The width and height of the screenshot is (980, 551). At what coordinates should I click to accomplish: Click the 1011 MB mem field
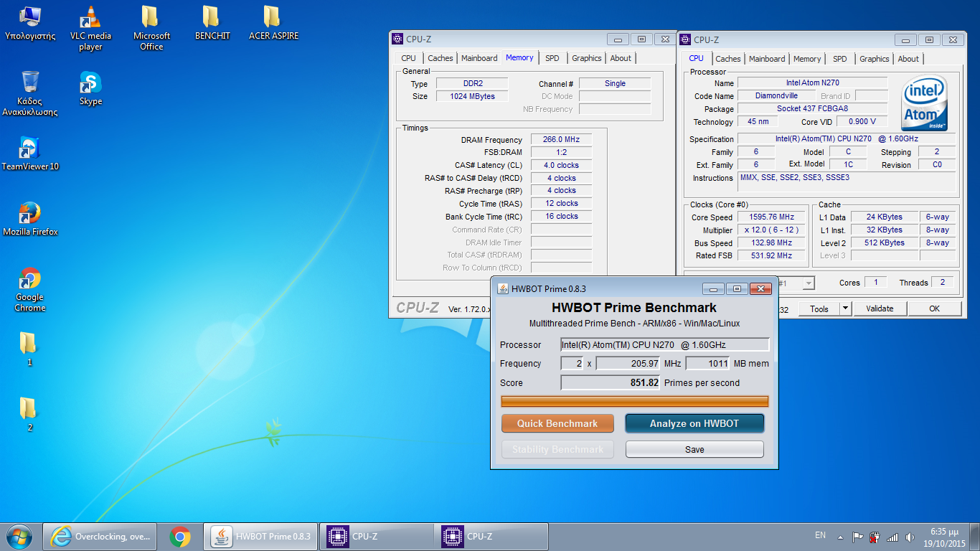[707, 363]
